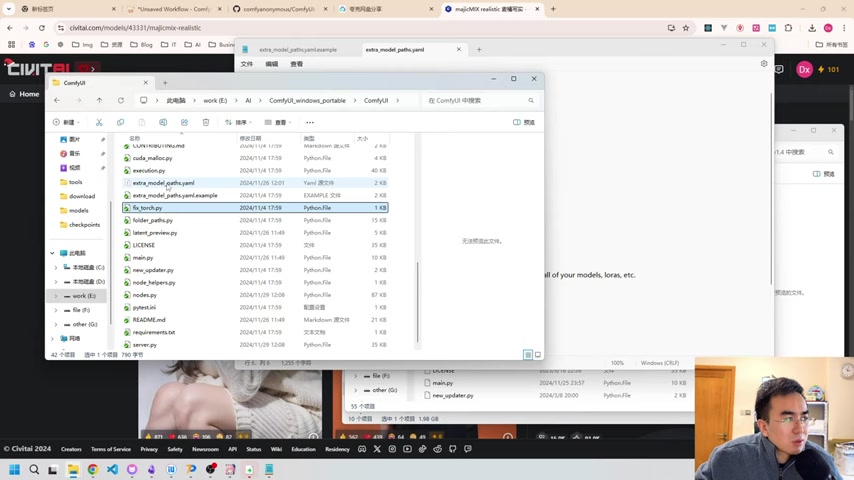The image size is (854, 480).
Task: Switch to details view icon in Explorer status bar
Action: pyautogui.click(x=528, y=355)
